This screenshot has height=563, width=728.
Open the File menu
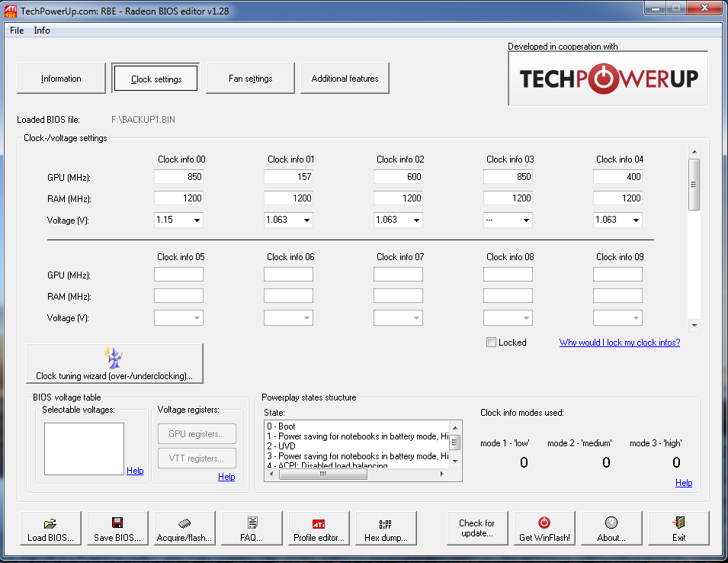tap(17, 31)
